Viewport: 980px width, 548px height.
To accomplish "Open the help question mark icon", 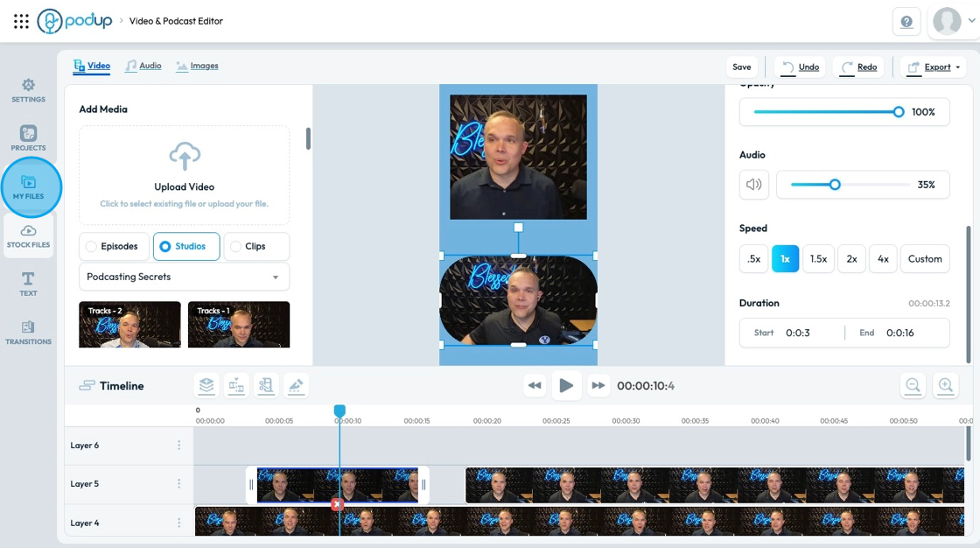I will (x=906, y=22).
